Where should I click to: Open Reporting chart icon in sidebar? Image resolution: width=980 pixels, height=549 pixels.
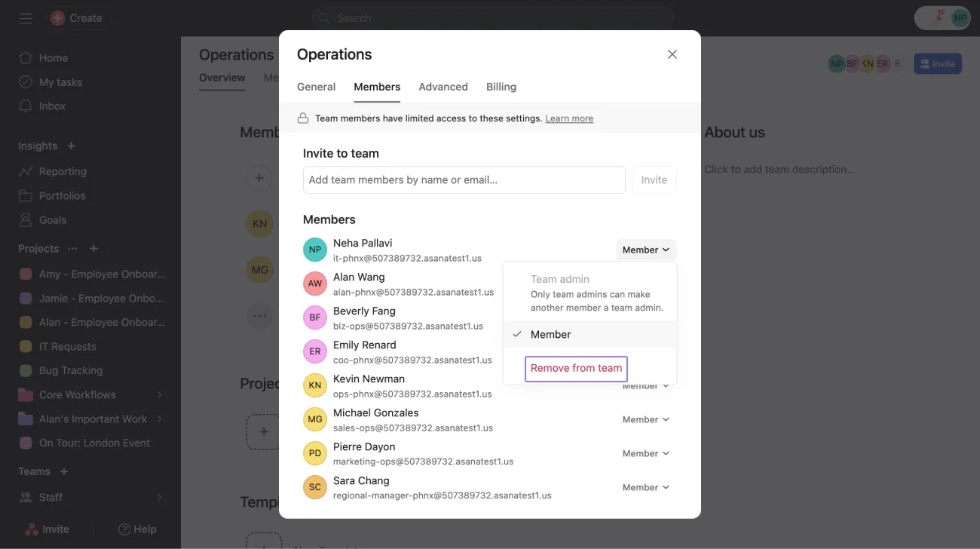pyautogui.click(x=26, y=171)
